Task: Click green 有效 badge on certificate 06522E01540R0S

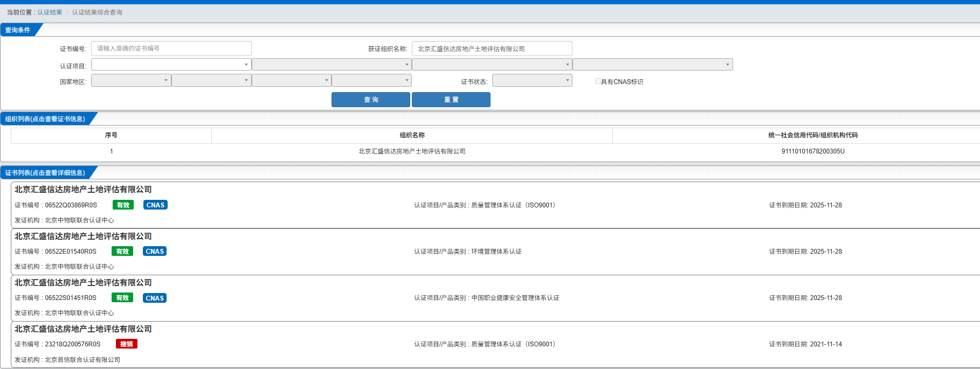Action: 122,252
